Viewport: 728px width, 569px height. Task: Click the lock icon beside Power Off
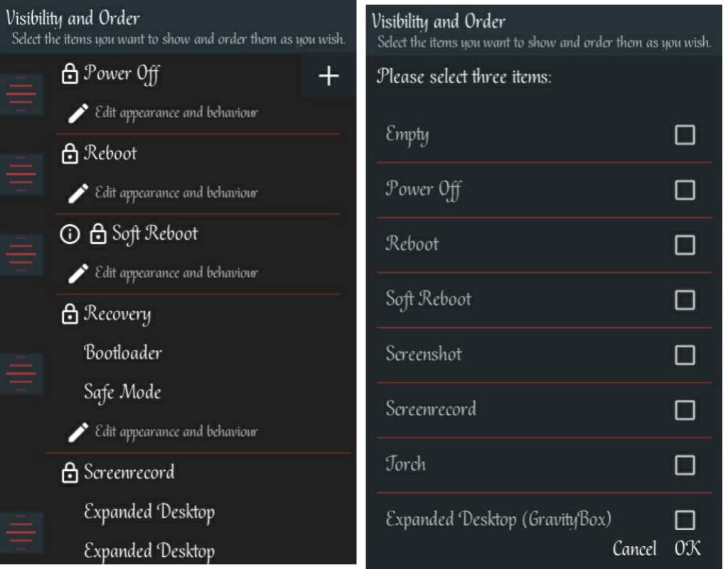[69, 74]
